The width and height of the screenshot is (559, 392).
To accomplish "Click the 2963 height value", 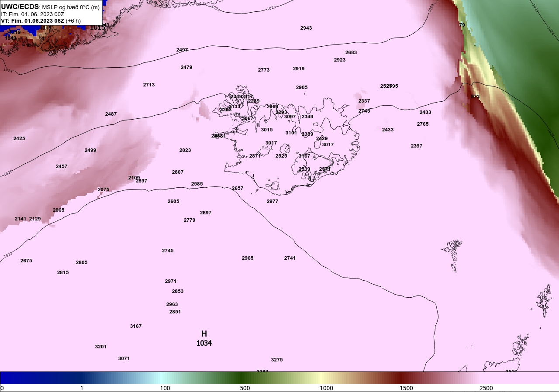I will pyautogui.click(x=172, y=304).
